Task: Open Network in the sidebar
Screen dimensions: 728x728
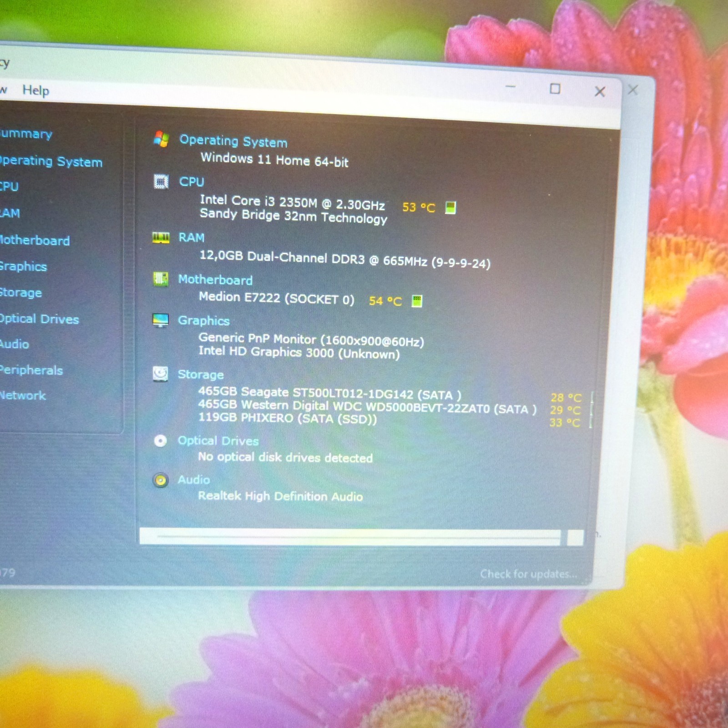Action: 23,395
